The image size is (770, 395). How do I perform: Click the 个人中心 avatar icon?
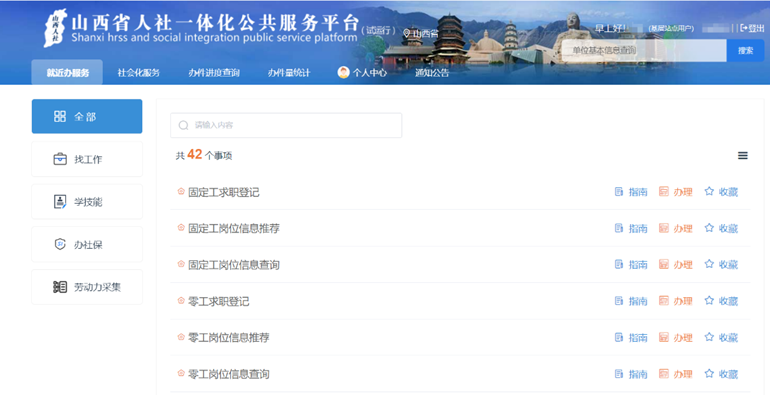click(x=343, y=73)
